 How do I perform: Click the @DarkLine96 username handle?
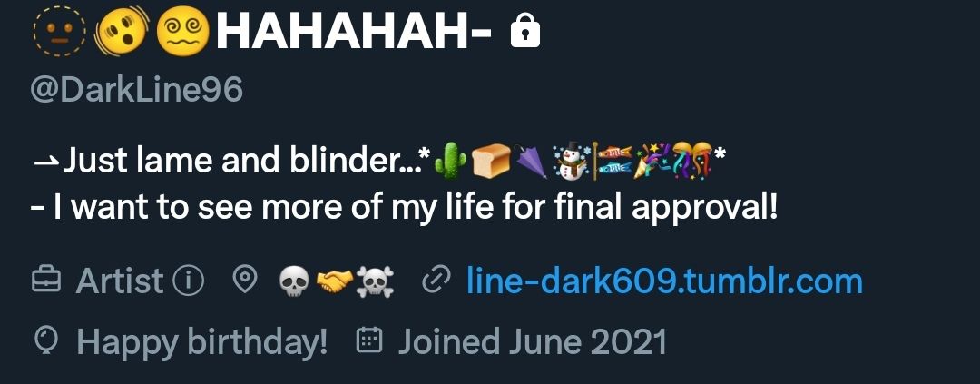tap(136, 91)
